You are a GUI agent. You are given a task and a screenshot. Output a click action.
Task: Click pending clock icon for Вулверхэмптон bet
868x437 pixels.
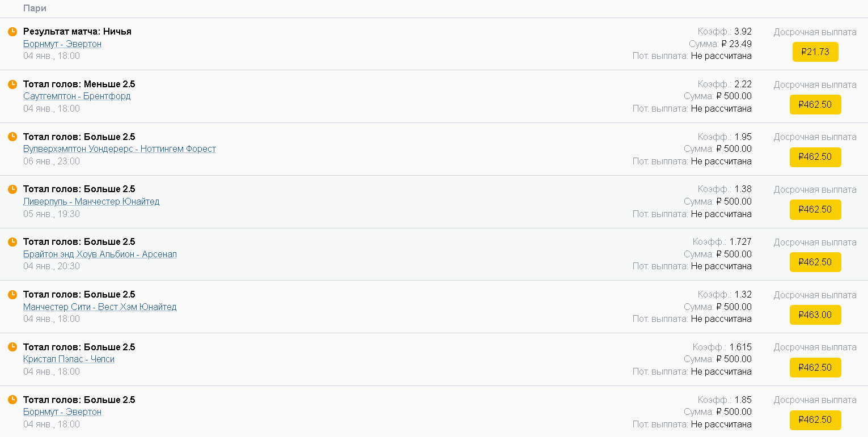pyautogui.click(x=12, y=137)
